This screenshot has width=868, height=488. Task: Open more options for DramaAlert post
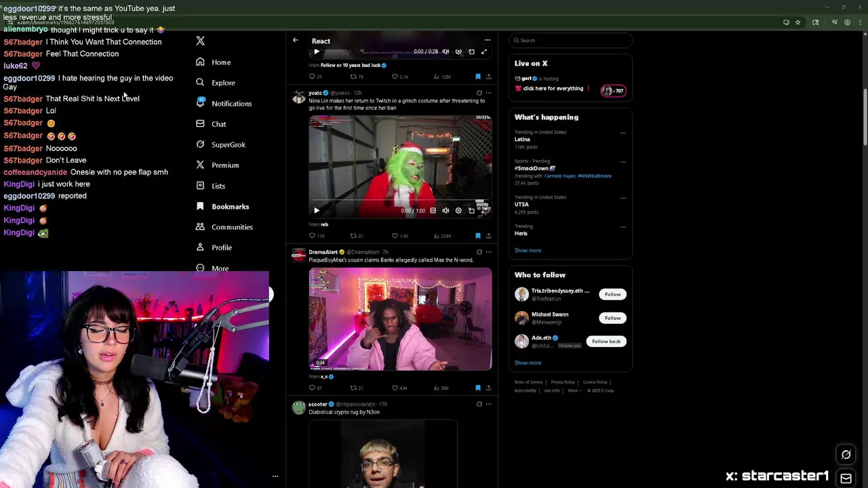[x=488, y=252]
